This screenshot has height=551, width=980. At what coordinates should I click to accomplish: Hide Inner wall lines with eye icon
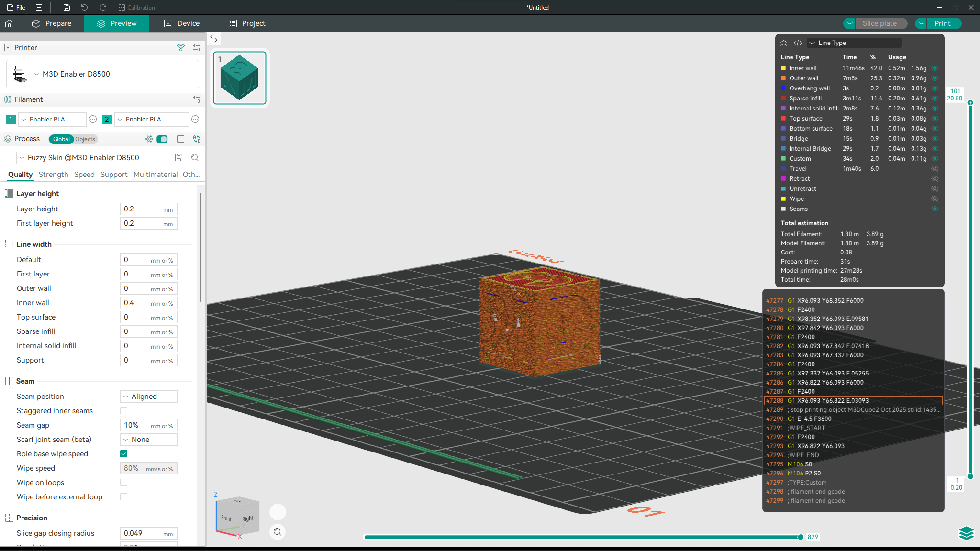tap(935, 68)
